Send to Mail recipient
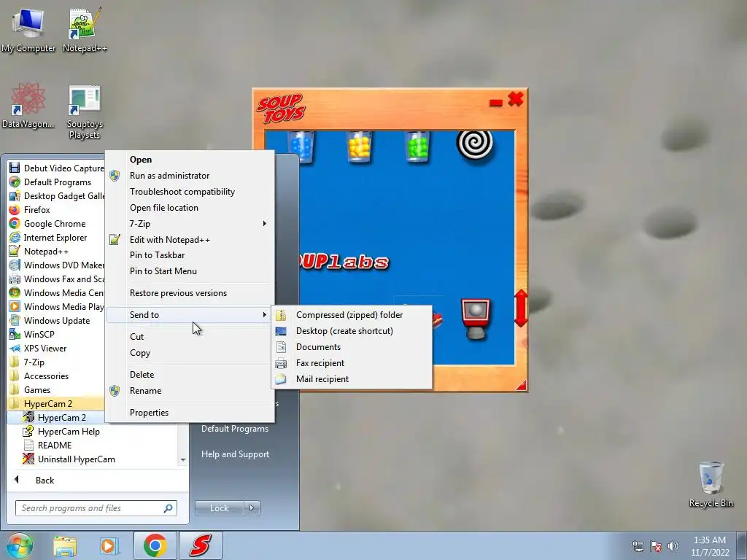This screenshot has height=560, width=747. (352, 379)
